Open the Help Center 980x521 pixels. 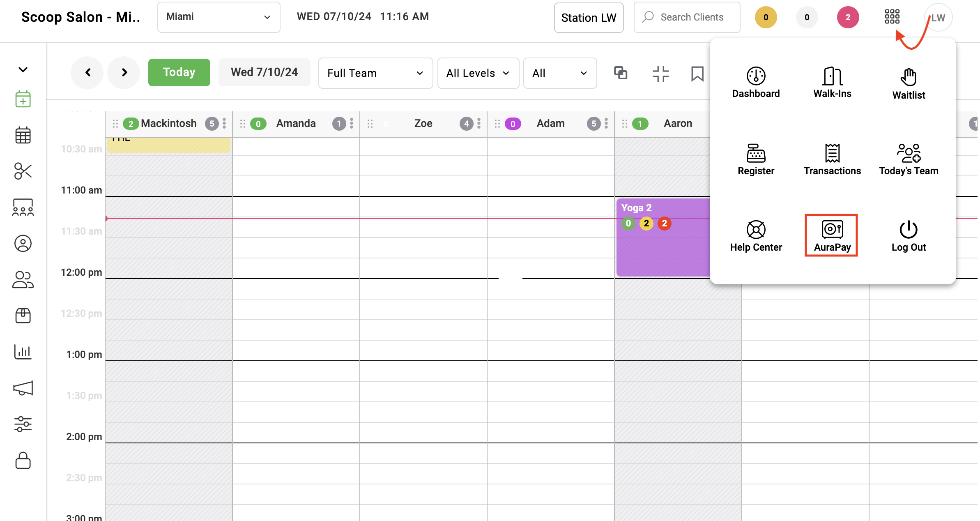(x=756, y=236)
